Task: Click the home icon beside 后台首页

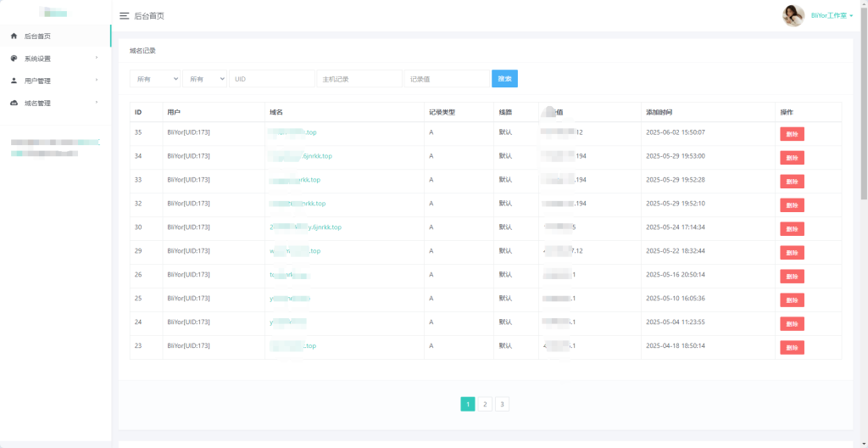Action: coord(14,36)
